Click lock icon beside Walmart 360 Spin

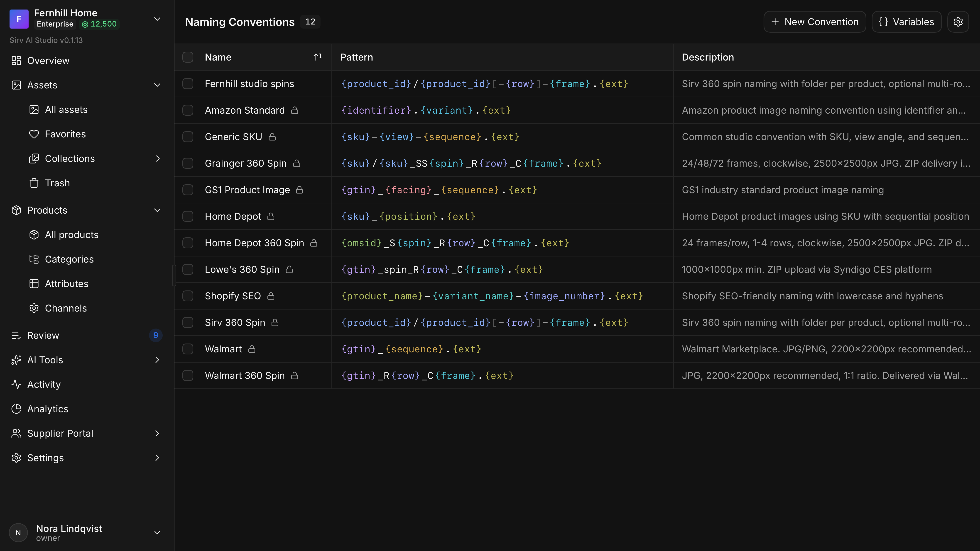pyautogui.click(x=294, y=376)
